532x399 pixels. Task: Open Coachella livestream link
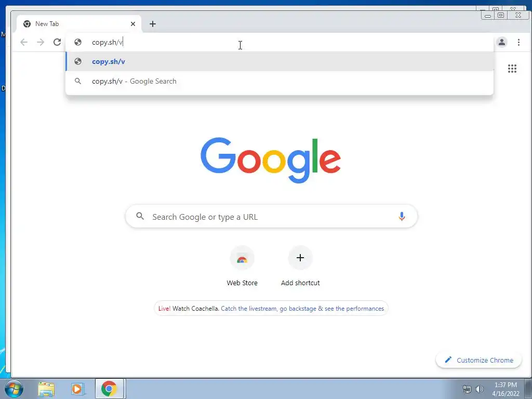coord(302,309)
